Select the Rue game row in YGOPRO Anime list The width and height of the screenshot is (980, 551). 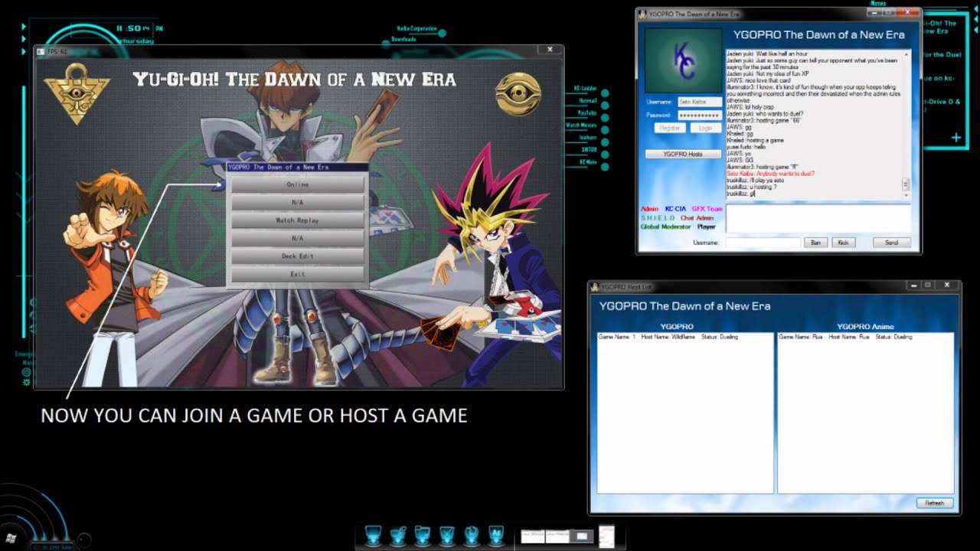[845, 337]
